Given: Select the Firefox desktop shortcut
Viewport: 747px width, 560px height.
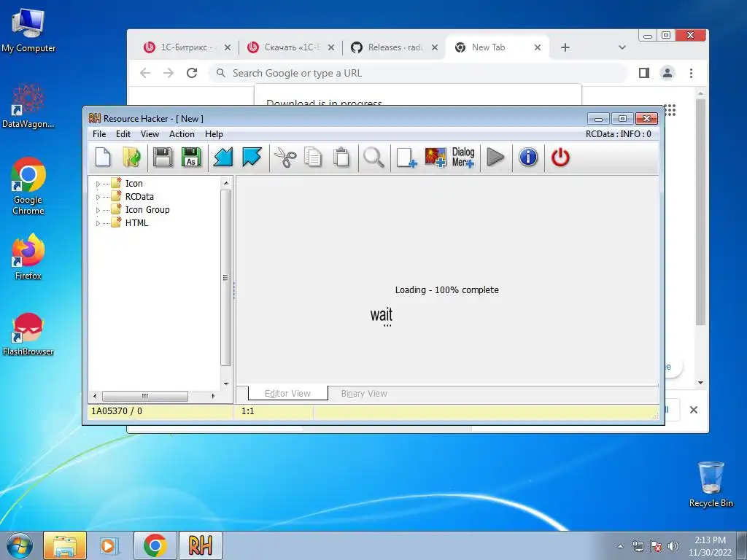Looking at the screenshot, I should (28, 256).
